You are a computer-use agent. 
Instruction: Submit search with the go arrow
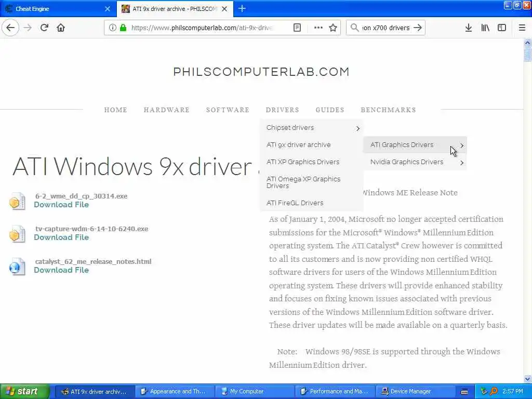418,28
